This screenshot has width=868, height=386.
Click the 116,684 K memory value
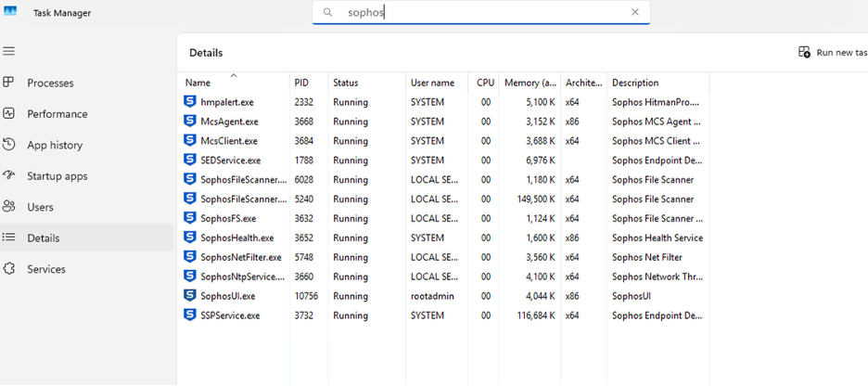pos(535,315)
